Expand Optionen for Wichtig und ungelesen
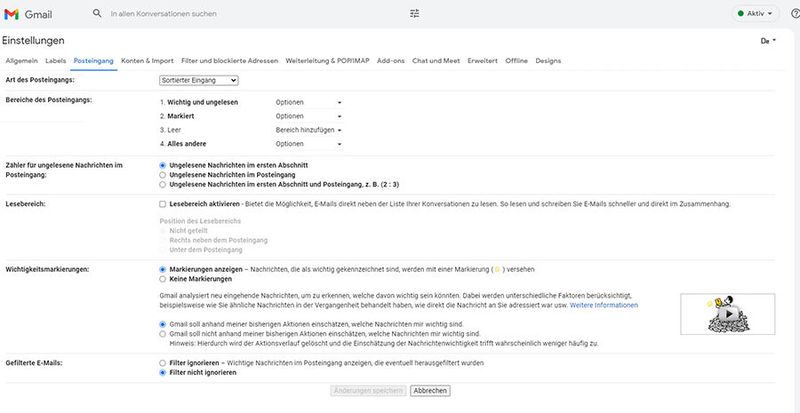The image size is (800, 413). point(309,102)
